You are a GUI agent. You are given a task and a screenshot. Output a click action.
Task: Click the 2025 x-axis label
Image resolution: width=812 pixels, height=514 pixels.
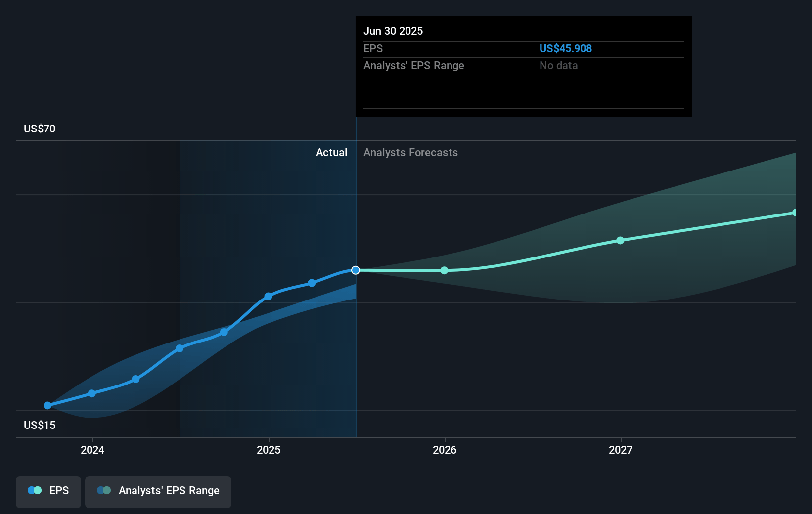[x=269, y=450]
